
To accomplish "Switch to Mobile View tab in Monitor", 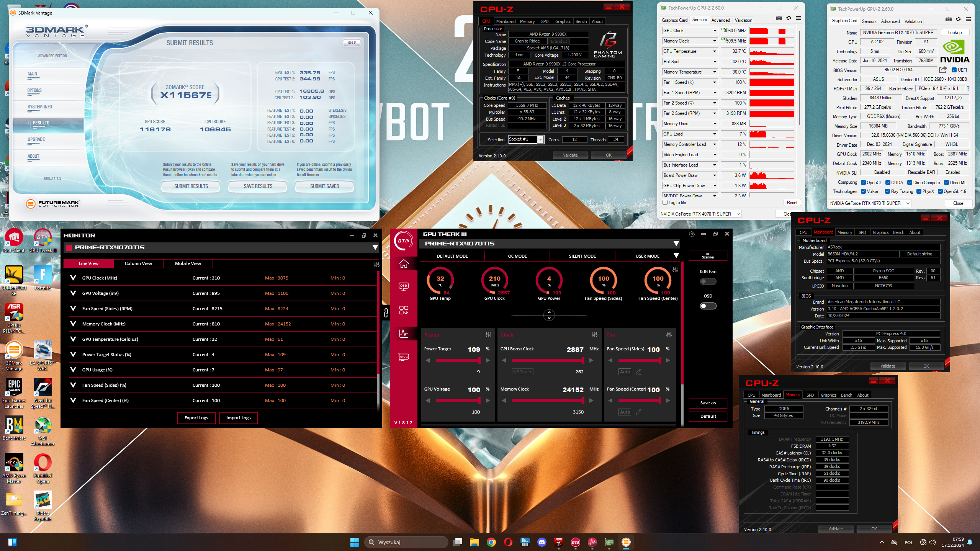I will click(188, 263).
